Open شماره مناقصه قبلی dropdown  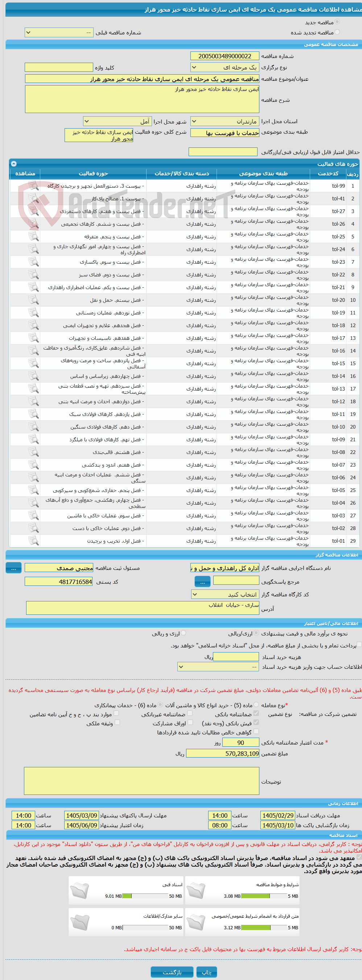(59, 33)
